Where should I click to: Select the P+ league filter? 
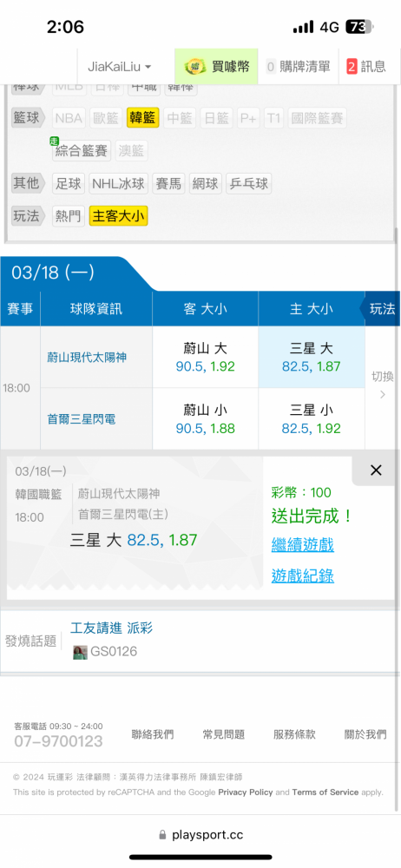249,118
